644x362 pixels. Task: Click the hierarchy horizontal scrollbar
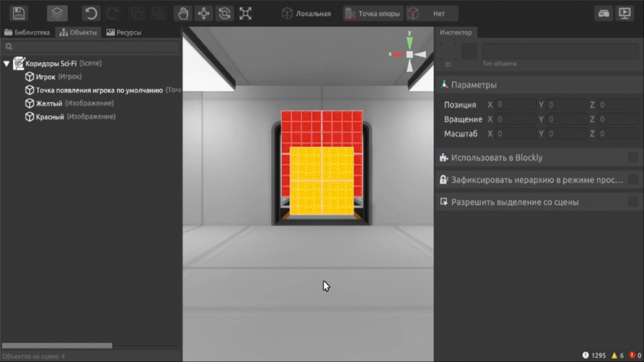coord(57,346)
